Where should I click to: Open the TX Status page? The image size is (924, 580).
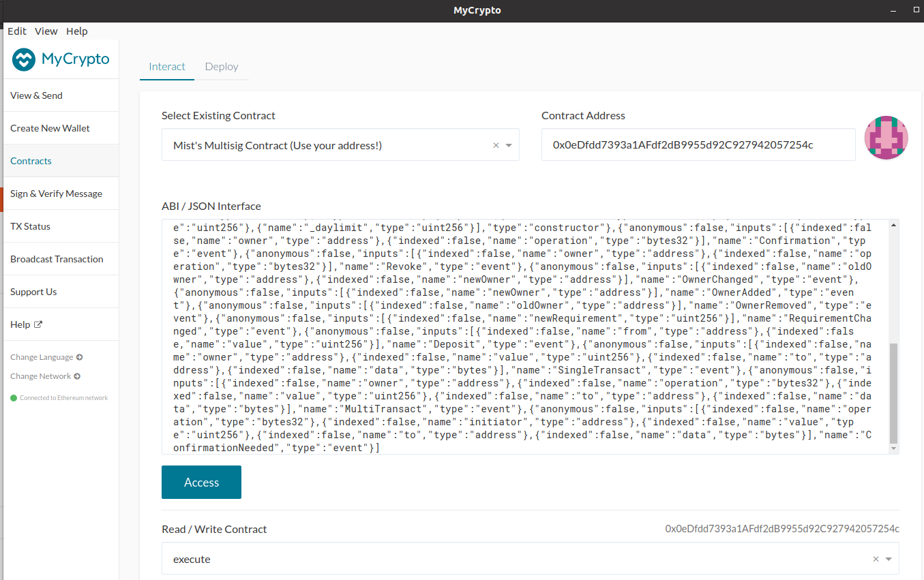click(61, 226)
